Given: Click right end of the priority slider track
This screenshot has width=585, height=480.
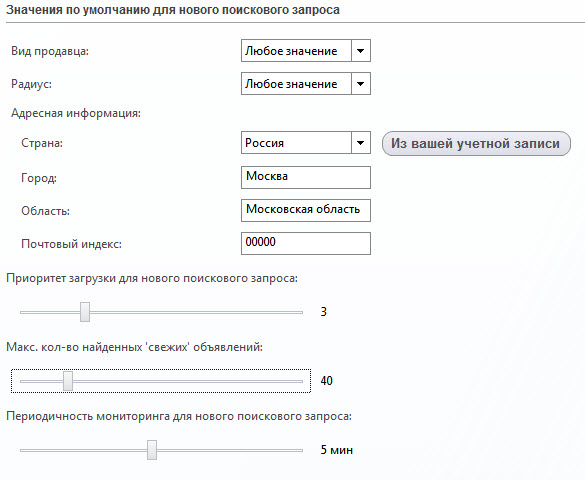Looking at the screenshot, I should point(300,312).
